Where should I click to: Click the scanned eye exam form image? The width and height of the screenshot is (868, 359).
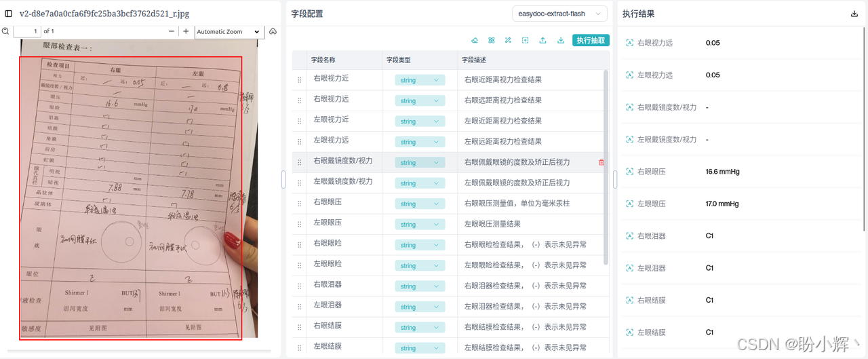[x=139, y=188]
